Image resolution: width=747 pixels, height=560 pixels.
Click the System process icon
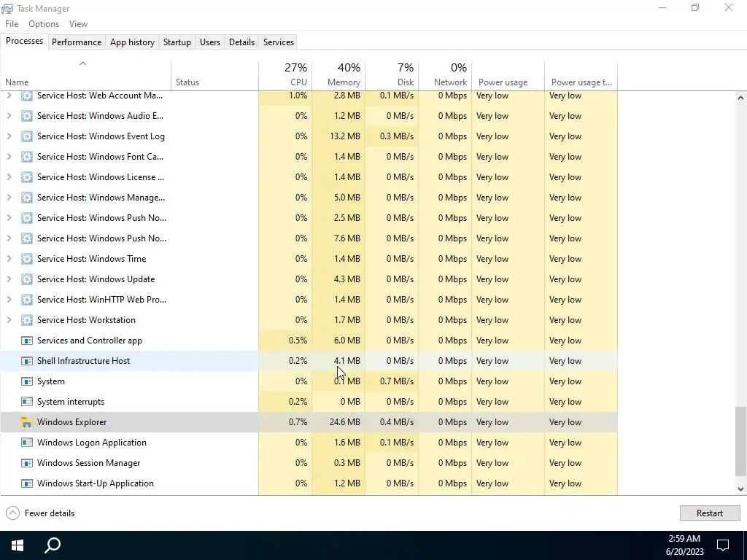27,381
